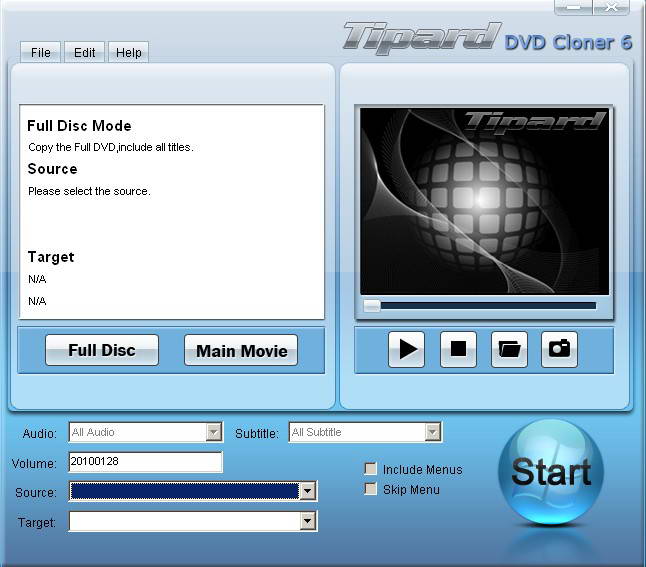Open the Edit menu
This screenshot has width=646, height=567.
pyautogui.click(x=84, y=53)
